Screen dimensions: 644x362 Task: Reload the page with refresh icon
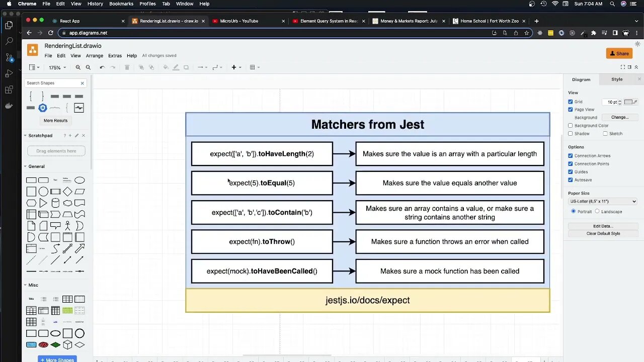point(51,33)
